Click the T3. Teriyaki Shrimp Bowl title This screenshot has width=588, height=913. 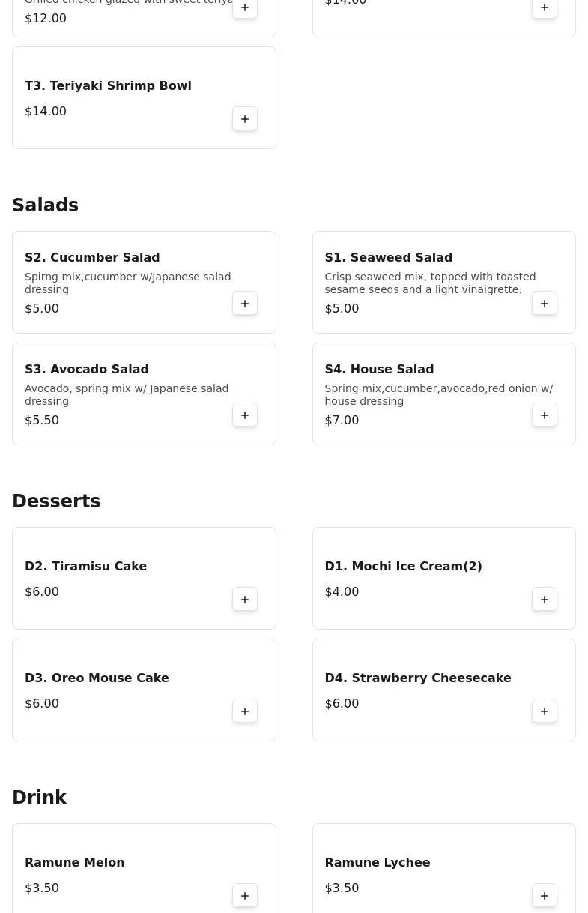click(x=108, y=85)
